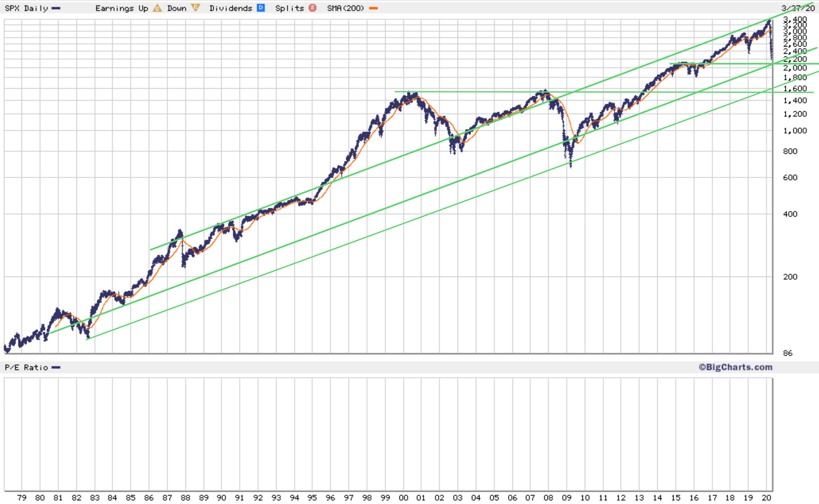Click year 20 on the time axis
Viewport: 819px width, 504px height.
pyautogui.click(x=766, y=498)
